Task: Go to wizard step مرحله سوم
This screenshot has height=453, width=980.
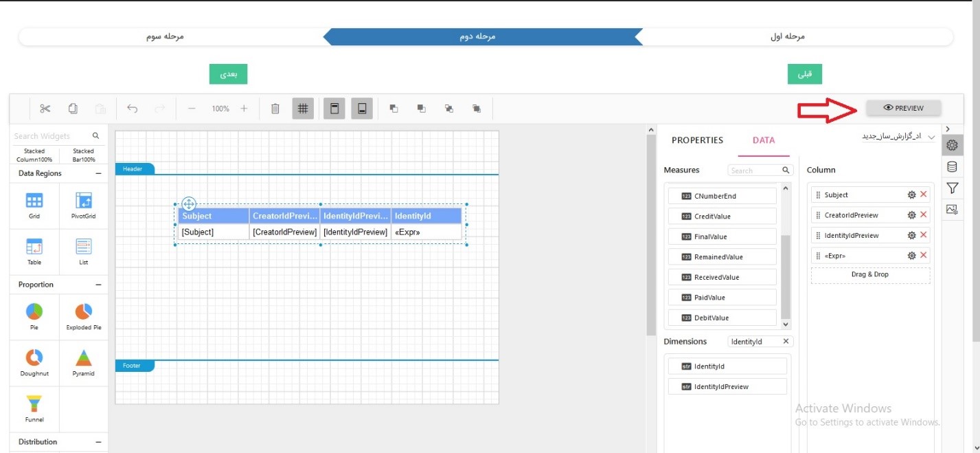Action: [165, 36]
